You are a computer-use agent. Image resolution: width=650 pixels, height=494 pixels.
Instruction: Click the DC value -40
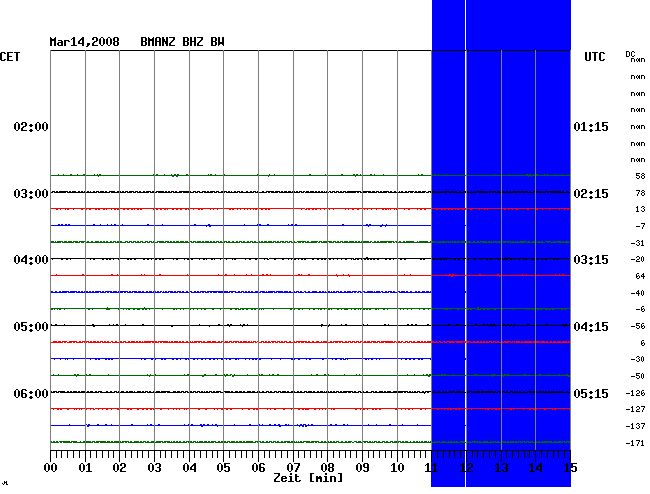click(638, 293)
